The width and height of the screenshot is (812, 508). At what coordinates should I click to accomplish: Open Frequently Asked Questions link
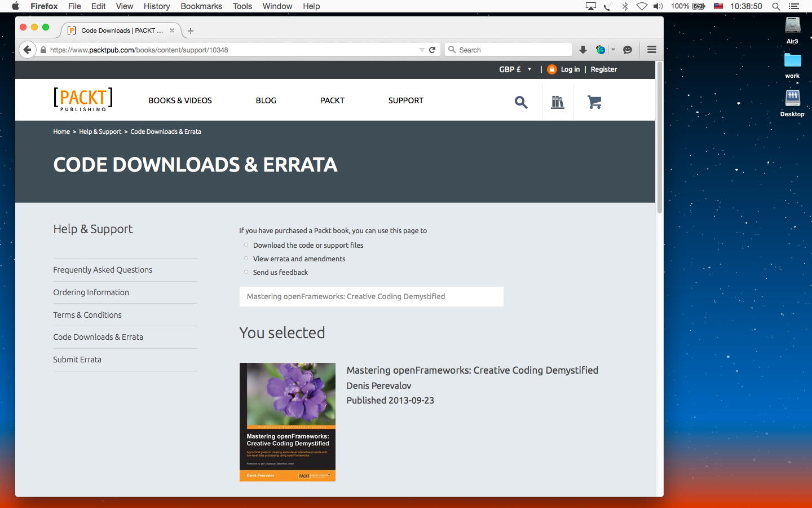coord(103,270)
